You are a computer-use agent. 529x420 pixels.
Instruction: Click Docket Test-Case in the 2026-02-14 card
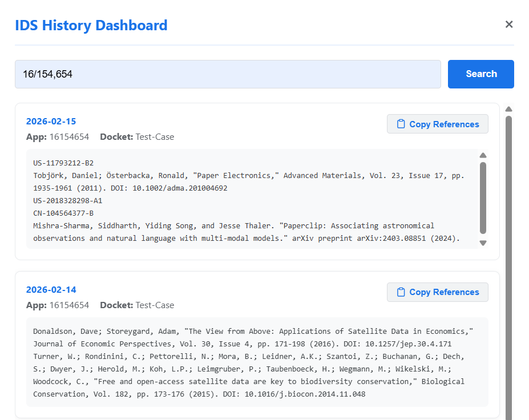pos(137,305)
